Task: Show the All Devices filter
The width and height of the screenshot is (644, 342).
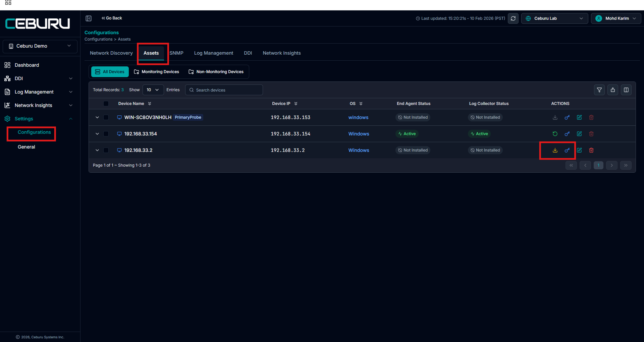Action: click(110, 72)
